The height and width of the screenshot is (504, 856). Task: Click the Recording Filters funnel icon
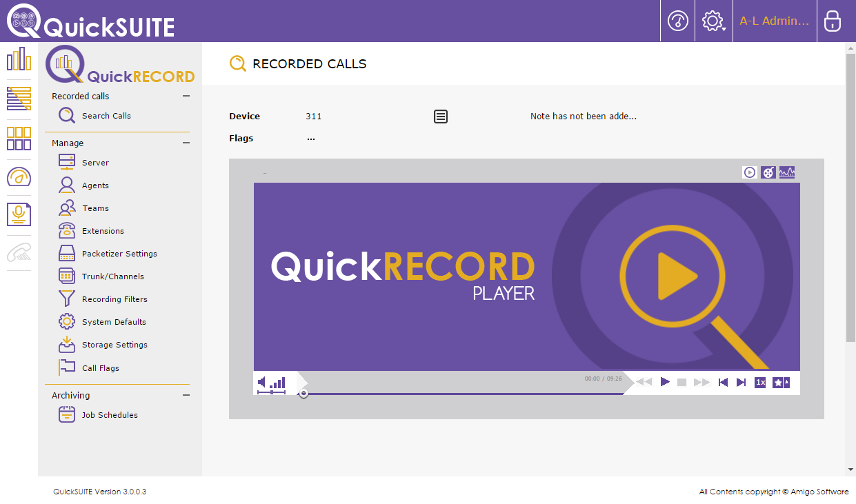tap(67, 299)
